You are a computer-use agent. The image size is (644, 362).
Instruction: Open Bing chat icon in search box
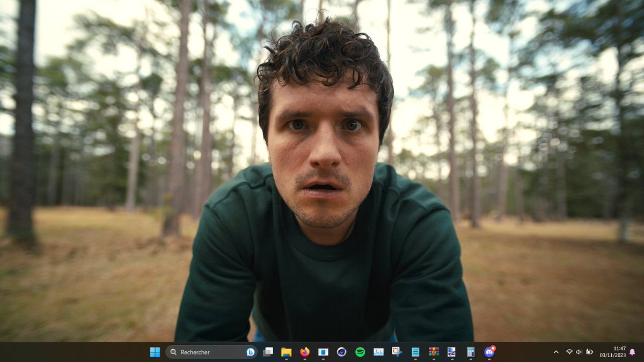pos(250,352)
